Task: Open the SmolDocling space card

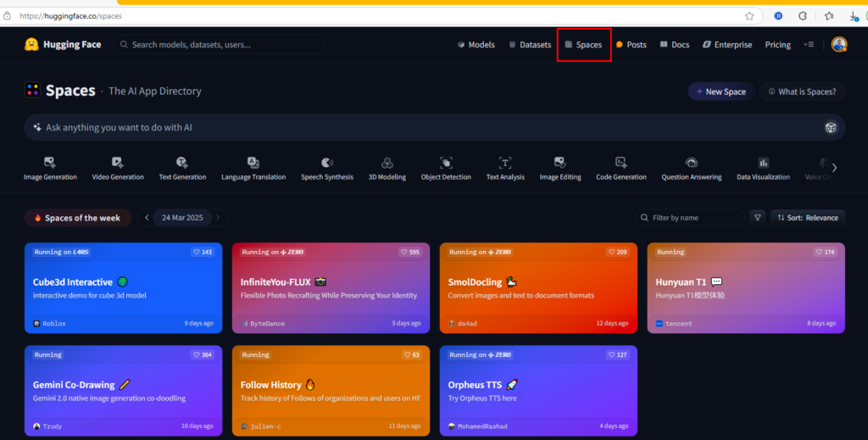Action: 538,287
